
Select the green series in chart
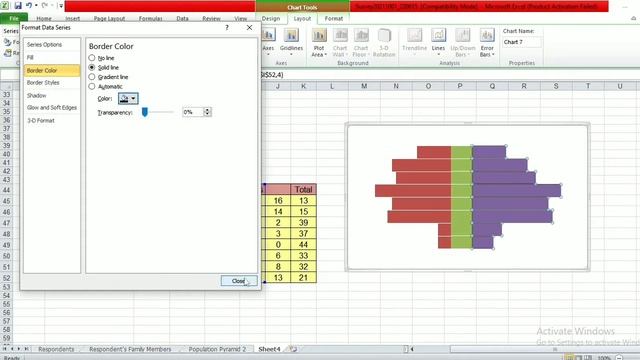pyautogui.click(x=462, y=197)
